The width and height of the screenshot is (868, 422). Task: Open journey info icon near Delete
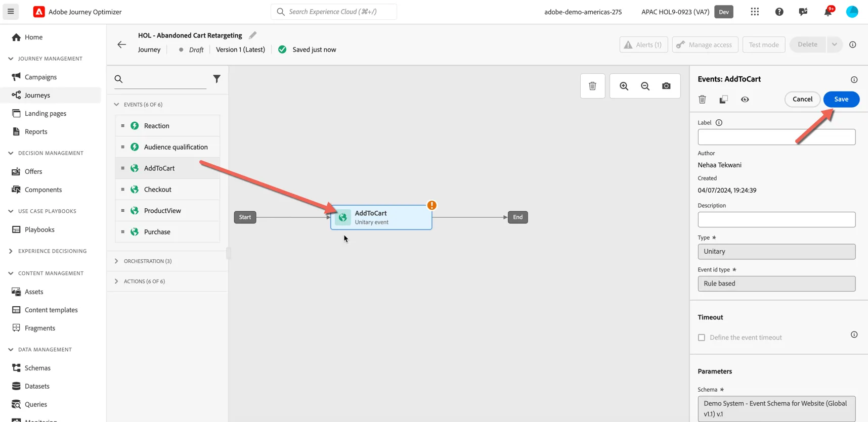pos(853,44)
